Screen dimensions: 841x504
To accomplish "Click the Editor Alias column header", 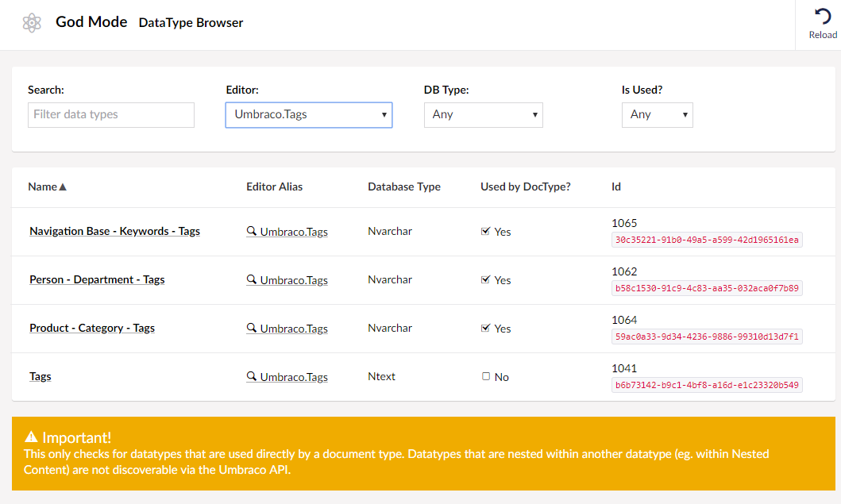I will (x=275, y=187).
